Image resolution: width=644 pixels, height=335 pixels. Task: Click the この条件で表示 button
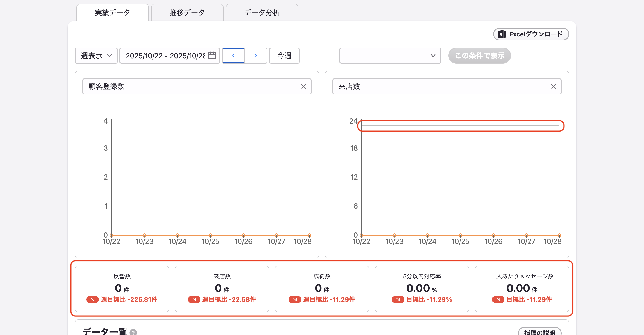(x=479, y=55)
